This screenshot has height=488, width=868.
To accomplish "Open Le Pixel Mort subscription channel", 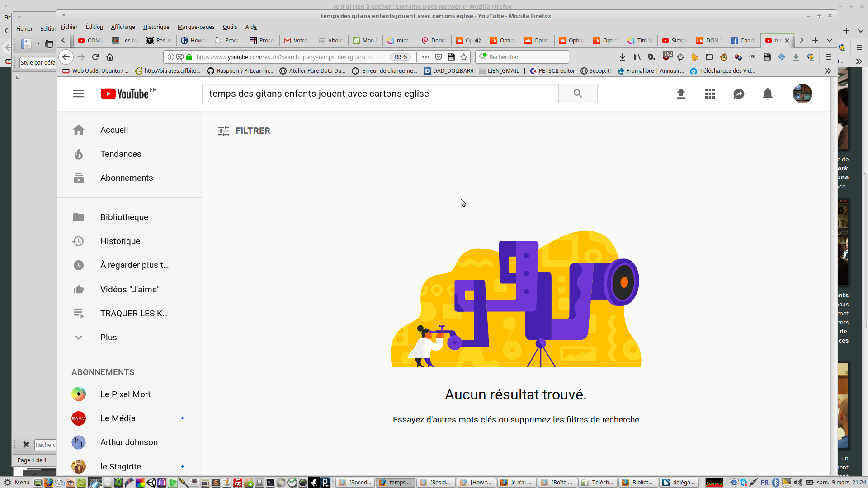I will [x=125, y=394].
